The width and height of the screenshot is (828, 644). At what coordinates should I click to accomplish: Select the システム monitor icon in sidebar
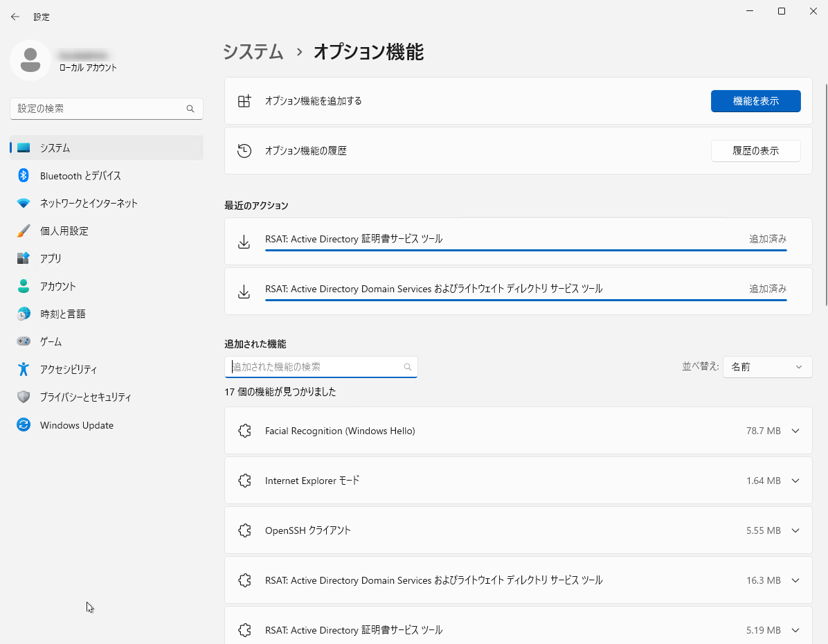(x=24, y=148)
